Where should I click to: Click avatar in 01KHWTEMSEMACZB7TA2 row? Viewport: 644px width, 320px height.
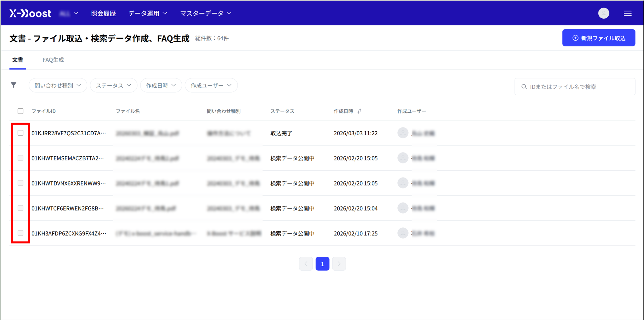pos(403,158)
